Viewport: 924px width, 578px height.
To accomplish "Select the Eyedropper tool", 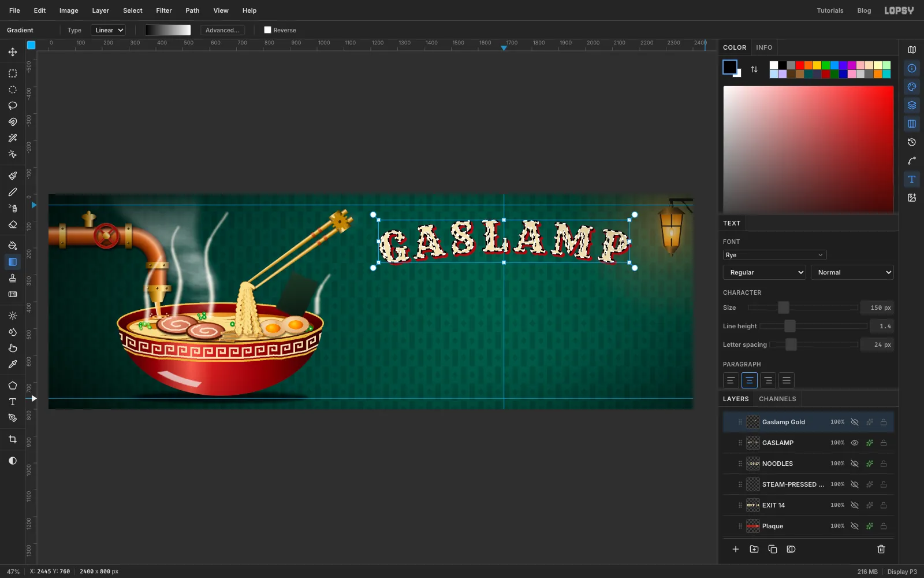I will coord(13,364).
